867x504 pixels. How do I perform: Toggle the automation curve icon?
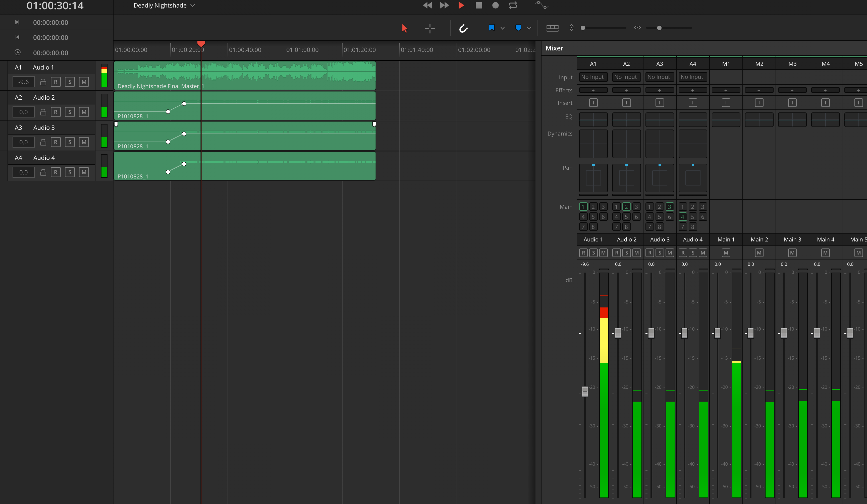tap(541, 5)
